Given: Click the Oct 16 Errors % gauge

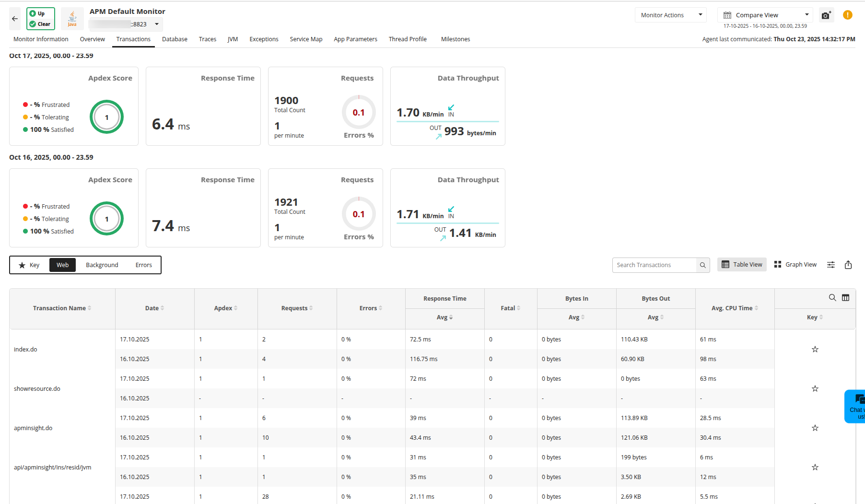Looking at the screenshot, I should 359,214.
